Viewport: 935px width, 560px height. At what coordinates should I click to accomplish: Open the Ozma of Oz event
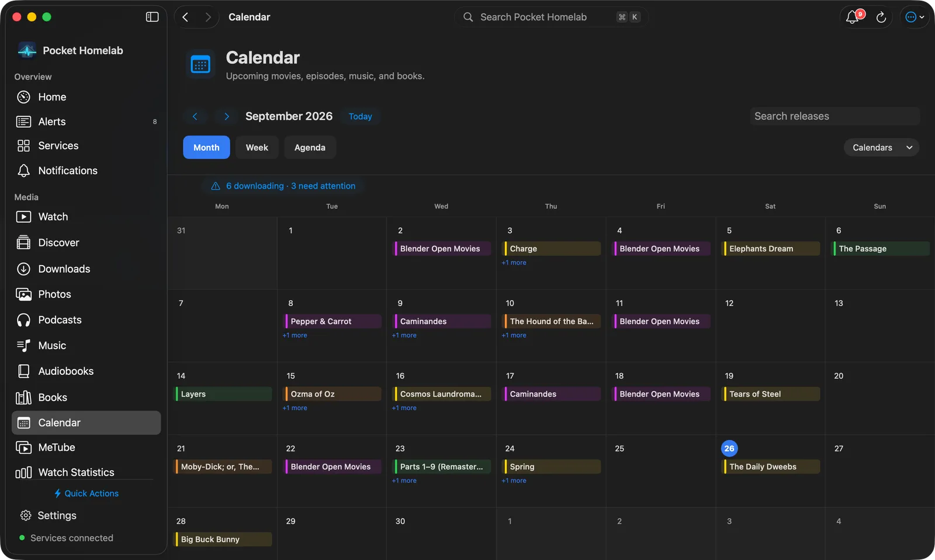[x=333, y=394]
